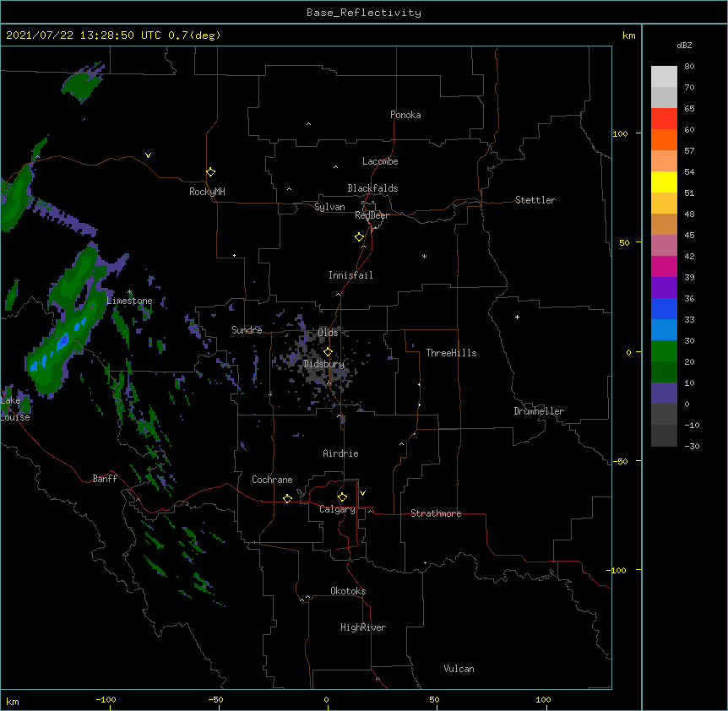Click the yellow v marker northeast of Calgary
The width and height of the screenshot is (728, 711).
362,493
